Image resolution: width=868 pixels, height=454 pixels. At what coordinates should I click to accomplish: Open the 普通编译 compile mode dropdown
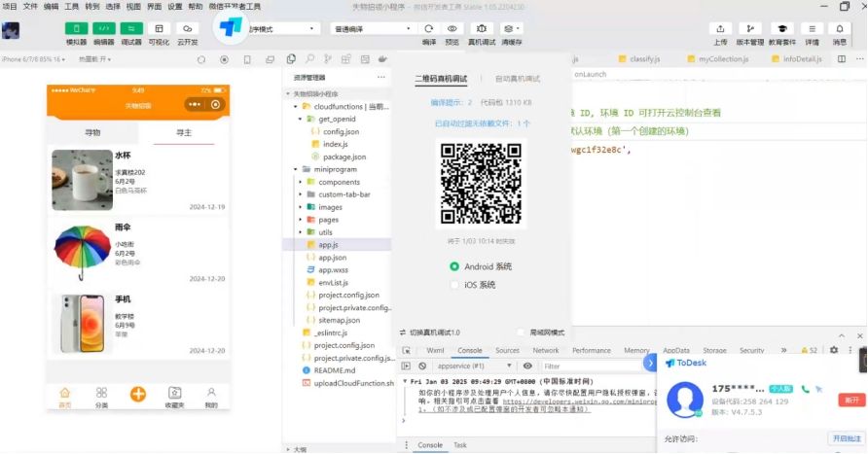tap(373, 29)
